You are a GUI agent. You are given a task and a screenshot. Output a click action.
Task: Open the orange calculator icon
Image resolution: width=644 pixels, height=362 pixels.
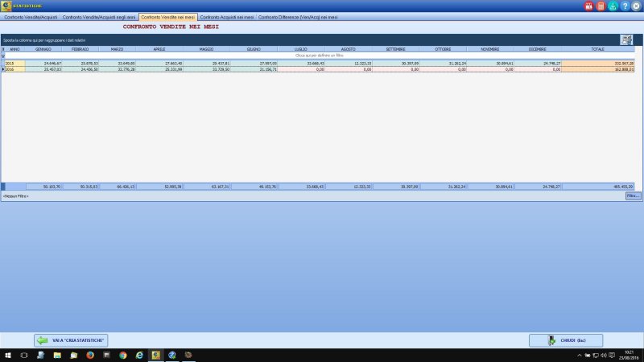click(x=601, y=6)
